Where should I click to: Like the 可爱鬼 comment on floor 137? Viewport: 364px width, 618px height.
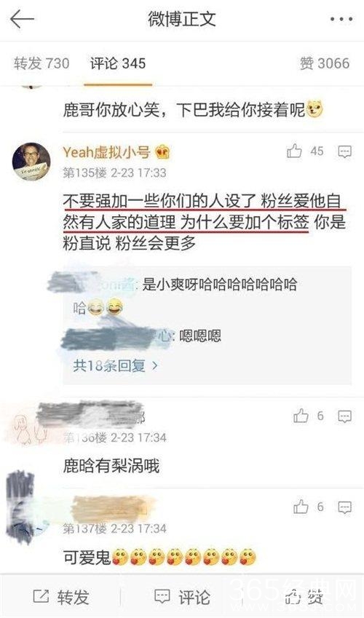301,507
